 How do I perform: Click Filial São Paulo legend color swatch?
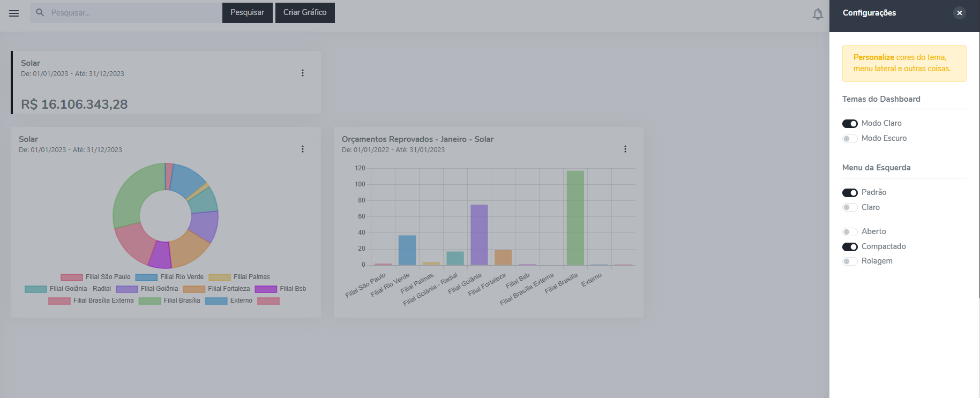[x=71, y=277]
